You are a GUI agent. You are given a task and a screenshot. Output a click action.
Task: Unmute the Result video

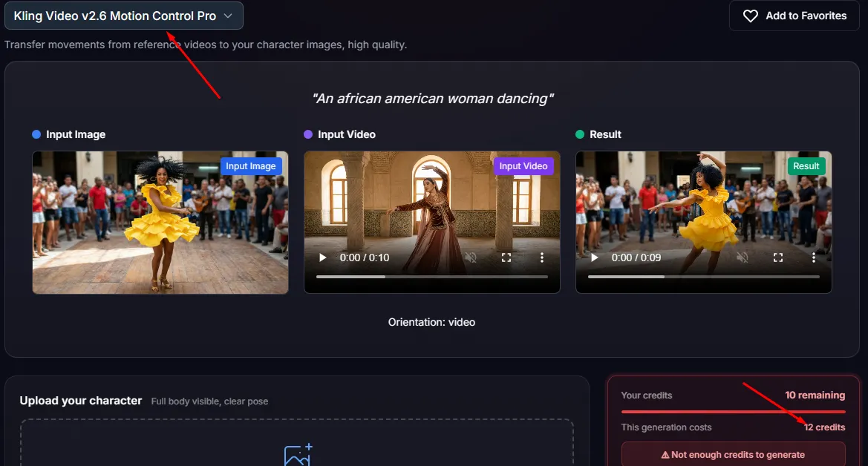pyautogui.click(x=743, y=257)
